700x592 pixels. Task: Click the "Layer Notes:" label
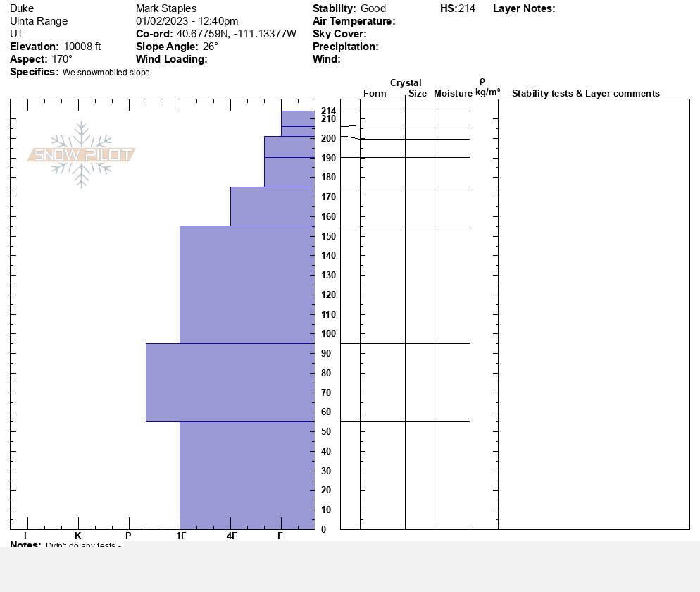pos(524,8)
